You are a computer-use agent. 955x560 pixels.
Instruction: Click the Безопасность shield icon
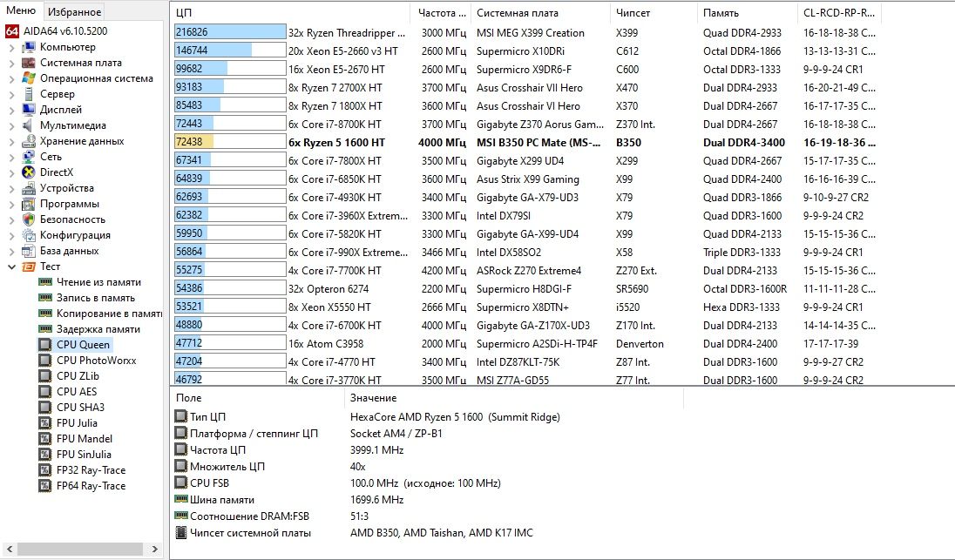coord(29,219)
